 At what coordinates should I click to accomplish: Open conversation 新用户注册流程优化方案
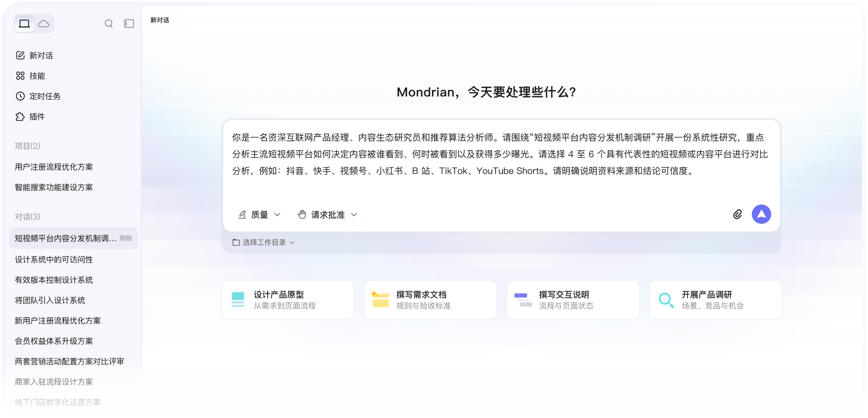pyautogui.click(x=58, y=321)
